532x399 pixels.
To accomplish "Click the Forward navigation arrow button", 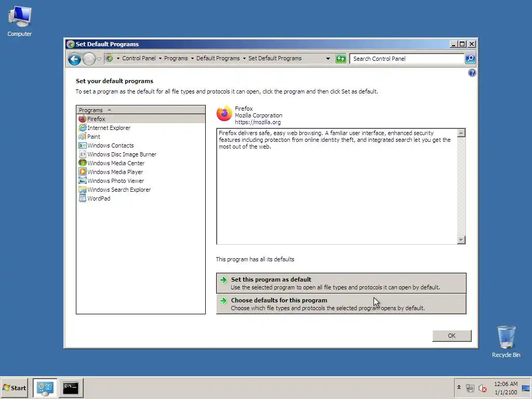I will coord(89,59).
